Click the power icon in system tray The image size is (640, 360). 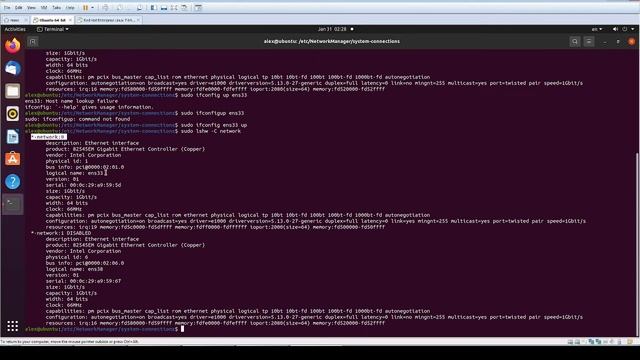pos(624,29)
